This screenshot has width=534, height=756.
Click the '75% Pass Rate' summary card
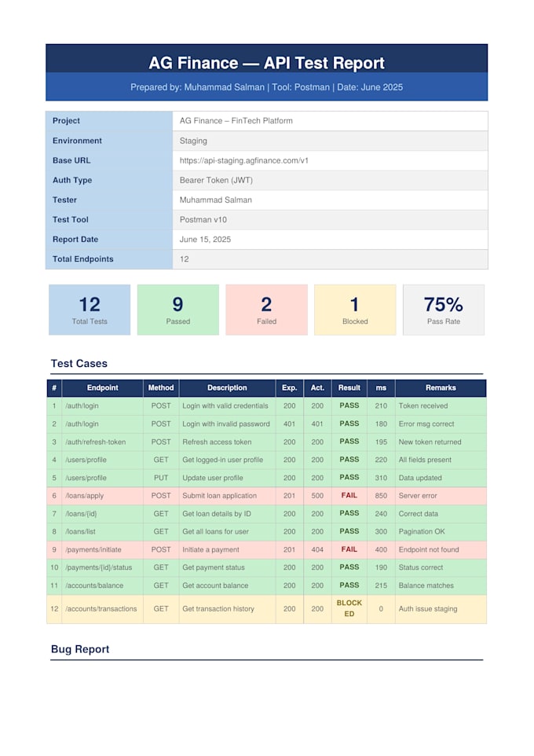444,310
